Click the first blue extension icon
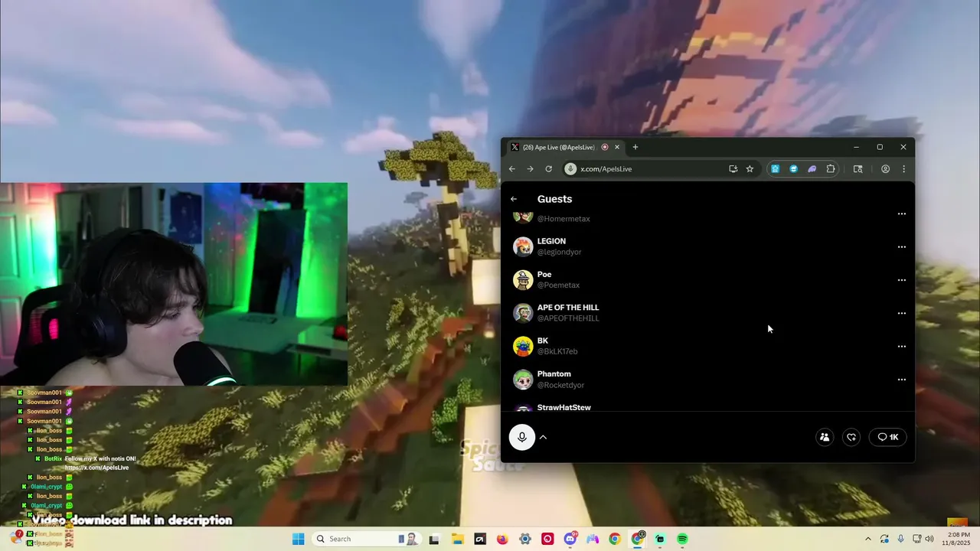Image resolution: width=980 pixels, height=551 pixels. point(776,169)
